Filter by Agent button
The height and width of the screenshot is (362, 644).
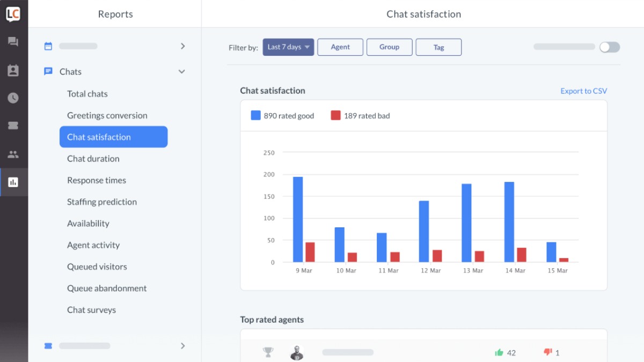tap(340, 47)
